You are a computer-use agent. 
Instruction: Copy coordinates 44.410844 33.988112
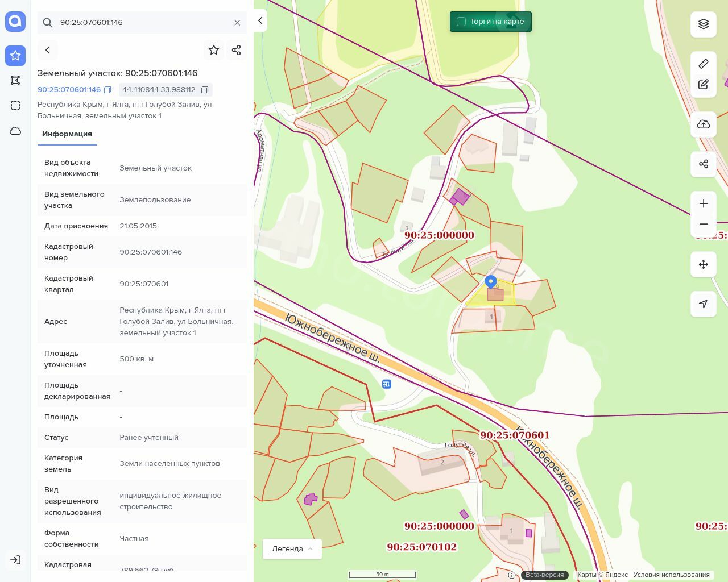(205, 90)
